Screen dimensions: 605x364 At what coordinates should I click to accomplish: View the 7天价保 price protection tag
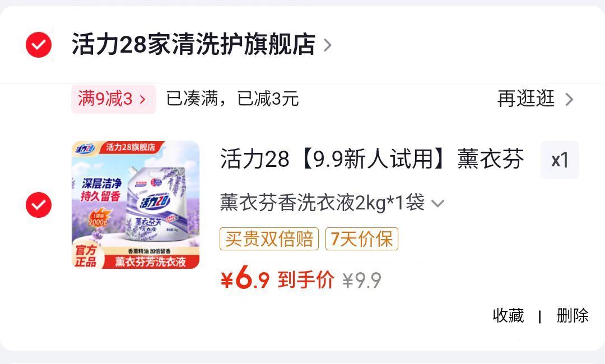[x=361, y=239]
